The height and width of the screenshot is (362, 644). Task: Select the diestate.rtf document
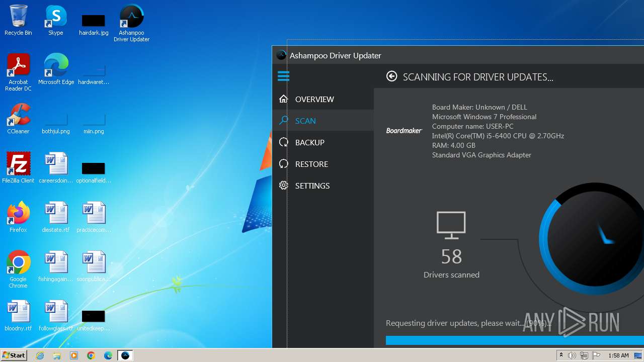click(x=56, y=217)
